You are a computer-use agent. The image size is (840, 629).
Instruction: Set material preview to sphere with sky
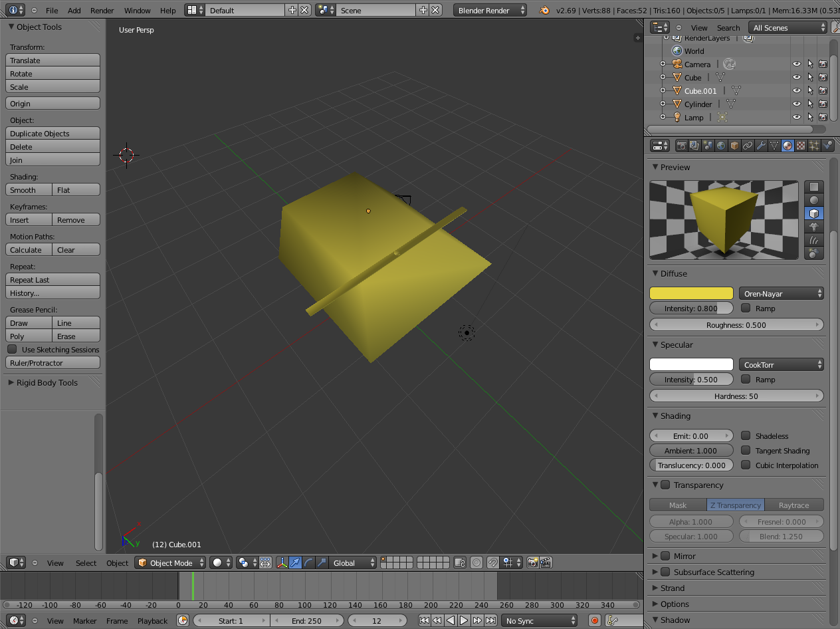814,253
